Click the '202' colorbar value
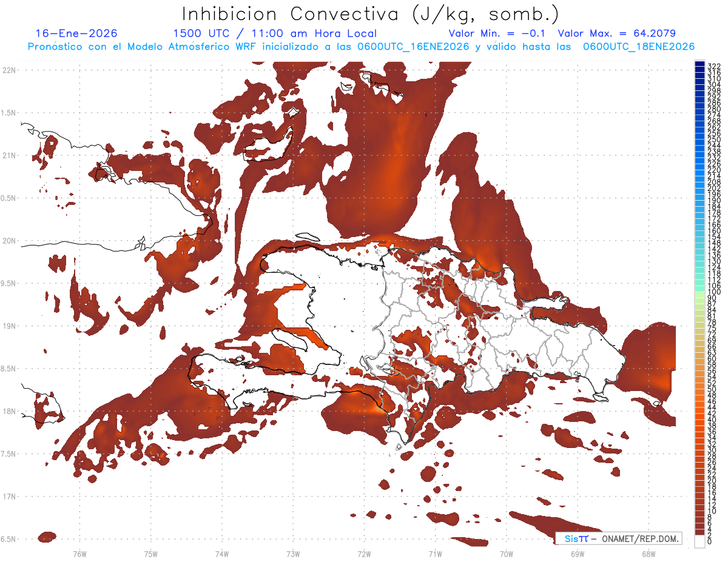The image size is (728, 562). pyautogui.click(x=714, y=188)
